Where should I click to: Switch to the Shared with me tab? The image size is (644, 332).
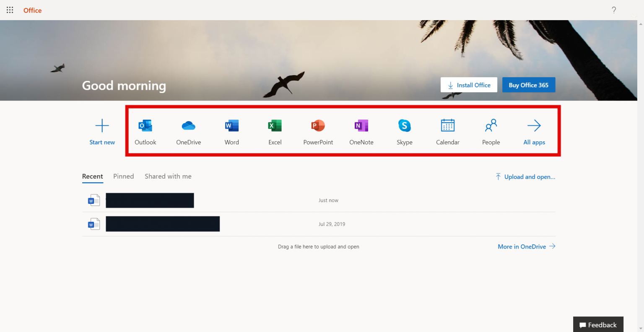click(x=168, y=176)
